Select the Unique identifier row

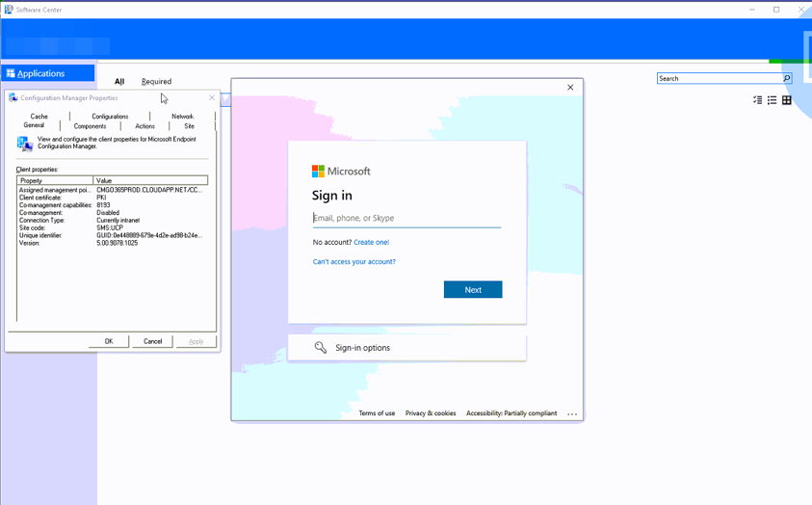pos(112,235)
